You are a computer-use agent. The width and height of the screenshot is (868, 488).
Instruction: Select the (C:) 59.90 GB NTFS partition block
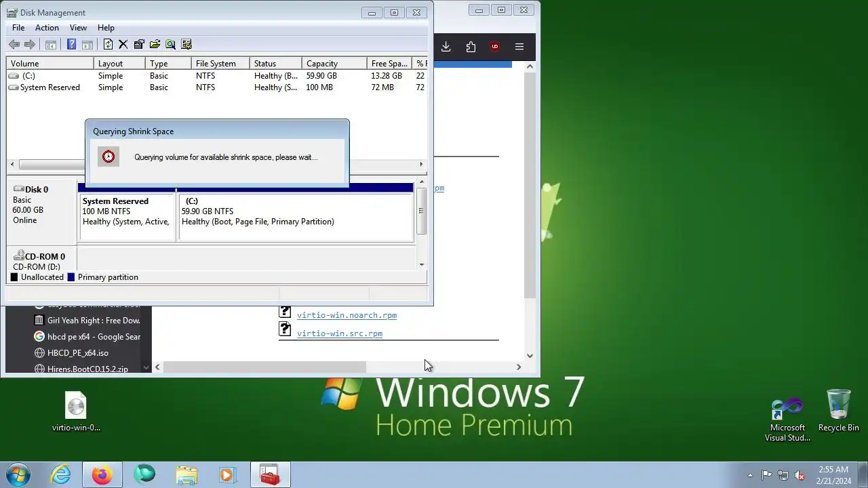point(296,217)
